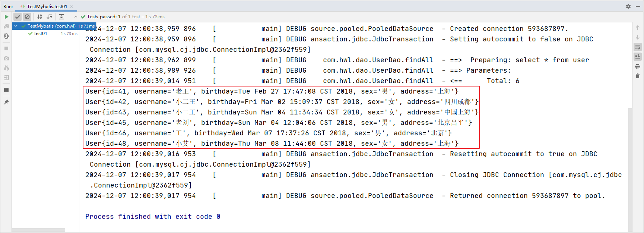Toggle Scroll to End of console
644x233 pixels.
[638, 57]
